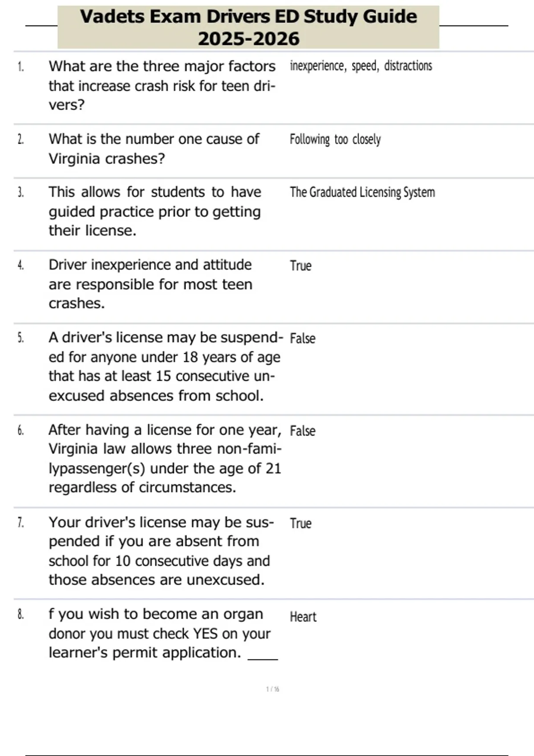Click the question about 10 consecutive days absent

click(x=160, y=551)
